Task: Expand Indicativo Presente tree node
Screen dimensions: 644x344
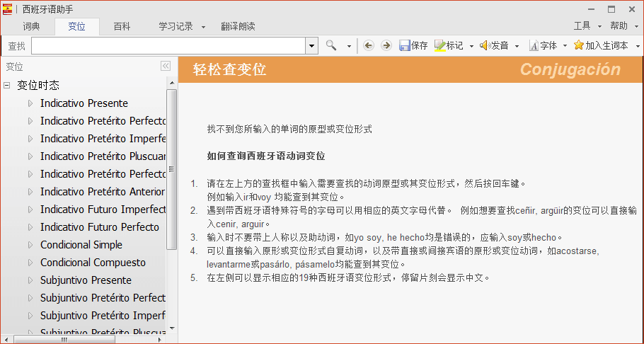Action: pos(30,103)
